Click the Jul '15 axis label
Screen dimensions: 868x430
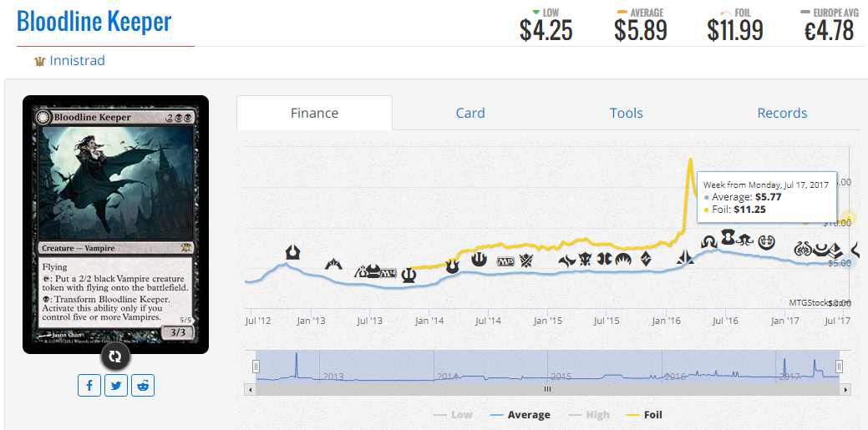coord(607,321)
